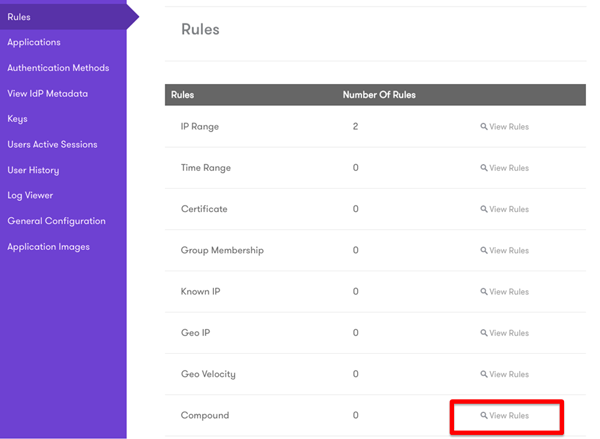View rules for Group Membership
The image size is (600, 439).
click(505, 251)
